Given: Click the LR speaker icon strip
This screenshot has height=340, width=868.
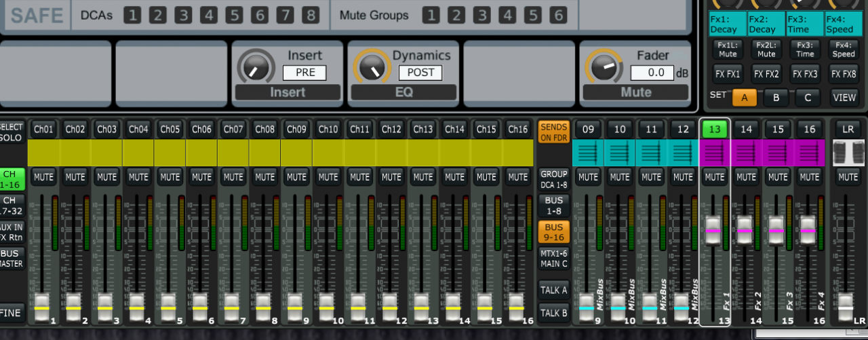Looking at the screenshot, I should coord(848,153).
